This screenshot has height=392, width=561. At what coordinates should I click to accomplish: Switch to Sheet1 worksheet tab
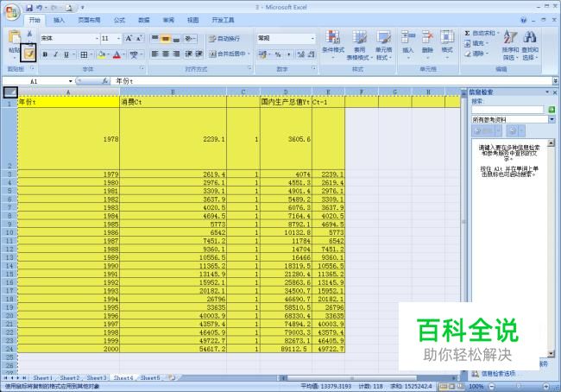click(42, 377)
